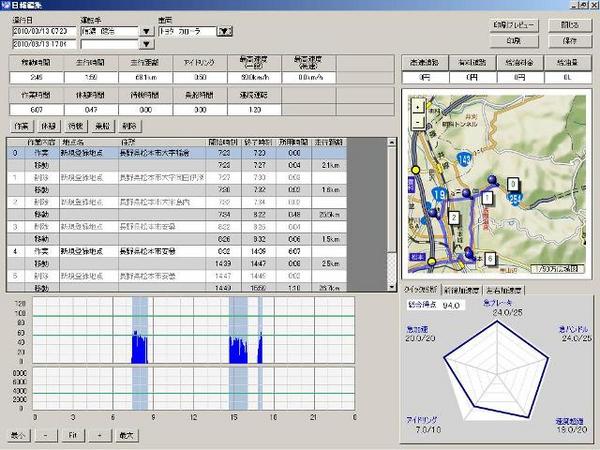Click map waypoint marker 5
This screenshot has width=600, height=450.
tap(490, 258)
